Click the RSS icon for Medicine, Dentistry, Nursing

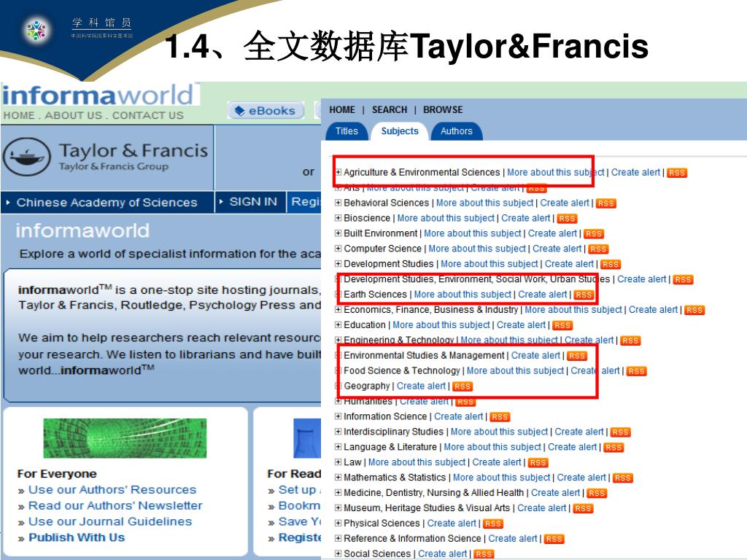click(x=597, y=493)
